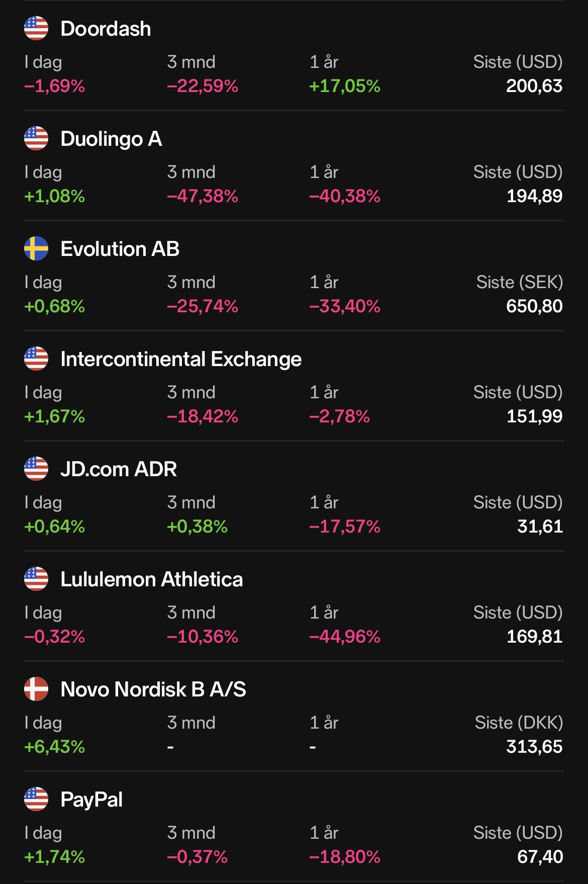
Task: Select the Novo Nordisk B A/S title
Action: tap(153, 689)
